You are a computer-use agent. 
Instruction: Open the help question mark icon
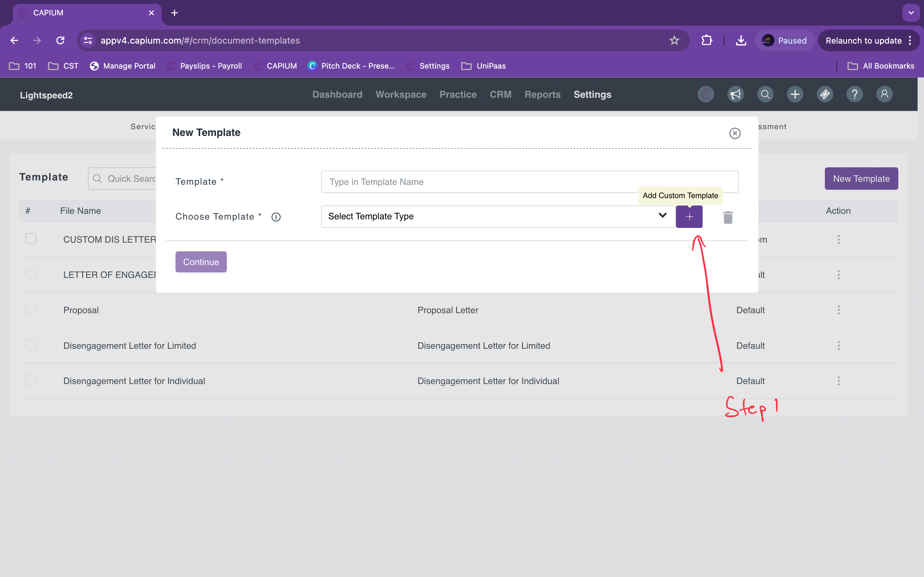click(x=854, y=94)
